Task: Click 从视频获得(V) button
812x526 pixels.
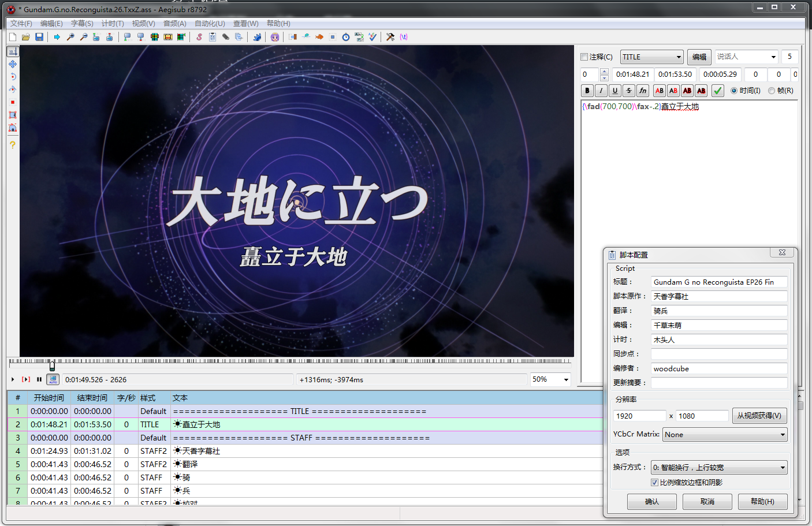Action: [x=759, y=416]
